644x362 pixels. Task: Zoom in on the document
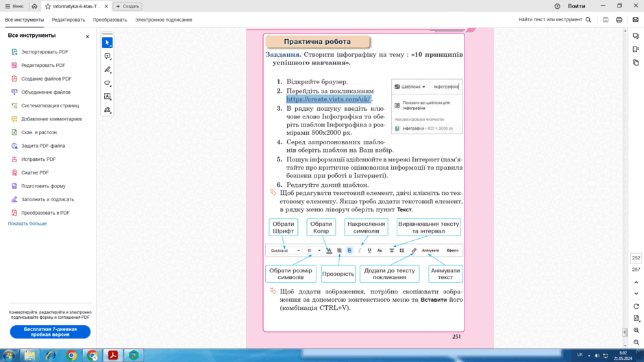pyautogui.click(x=636, y=331)
